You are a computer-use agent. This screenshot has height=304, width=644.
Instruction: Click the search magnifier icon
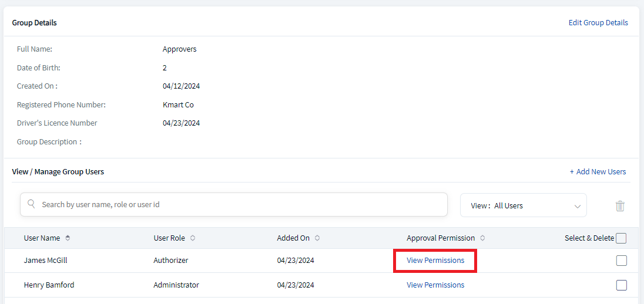tap(31, 204)
